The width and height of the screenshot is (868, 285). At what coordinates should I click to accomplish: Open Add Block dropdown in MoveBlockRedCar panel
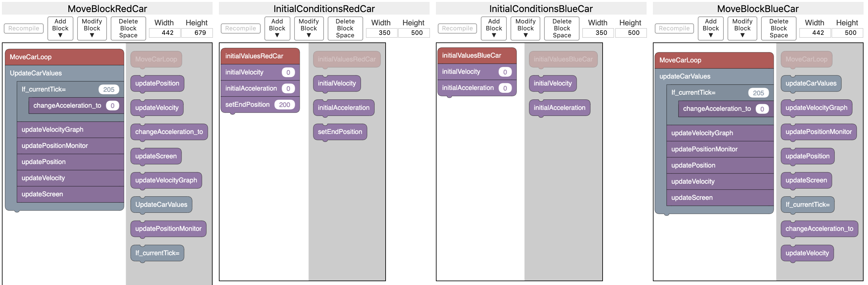60,28
